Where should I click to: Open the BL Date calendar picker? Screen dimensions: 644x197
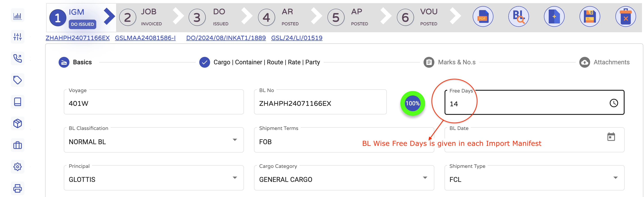(611, 137)
